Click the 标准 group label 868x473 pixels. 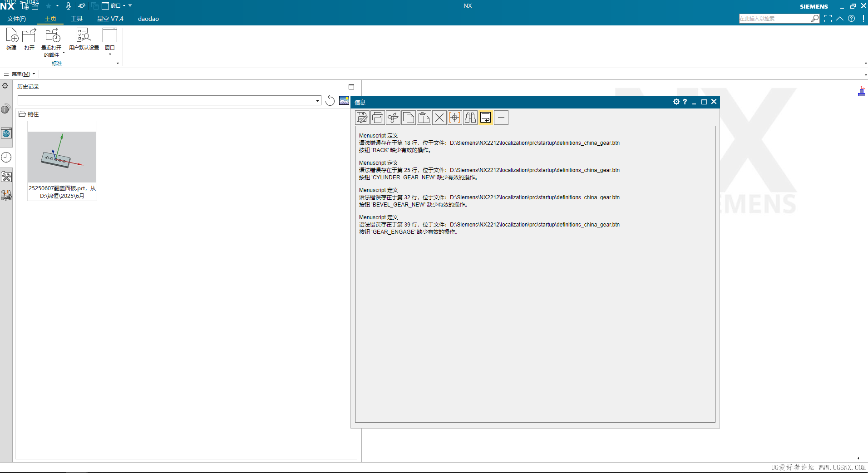point(57,64)
